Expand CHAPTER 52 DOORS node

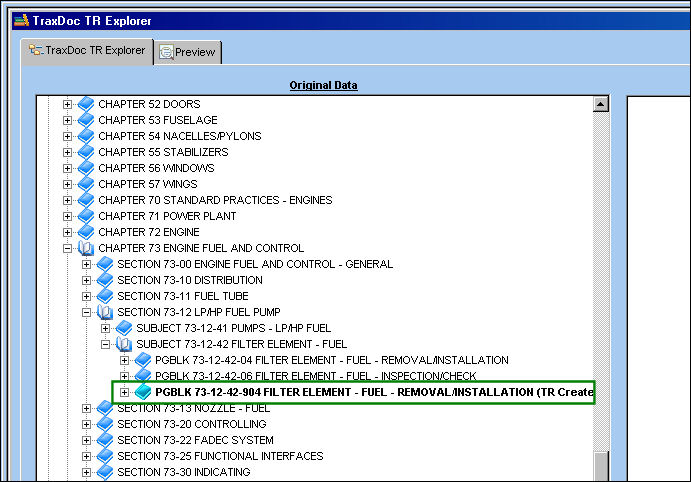pos(67,104)
